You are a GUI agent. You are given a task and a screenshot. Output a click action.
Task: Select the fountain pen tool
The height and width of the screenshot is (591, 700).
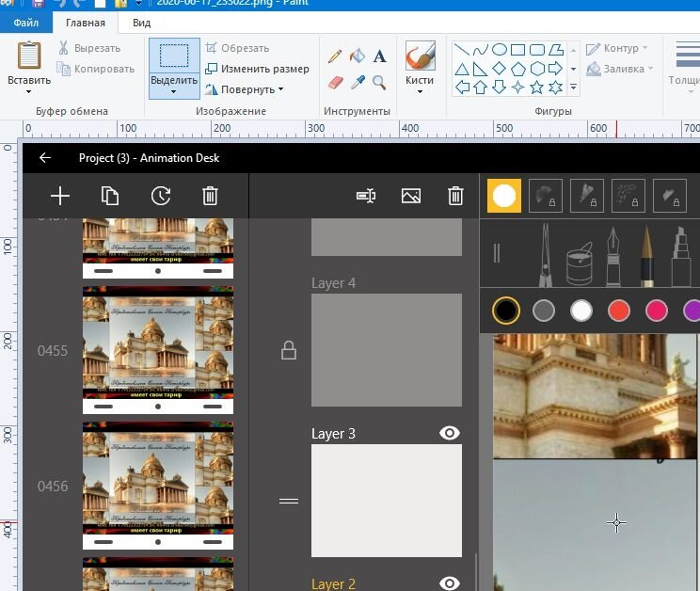tap(612, 256)
